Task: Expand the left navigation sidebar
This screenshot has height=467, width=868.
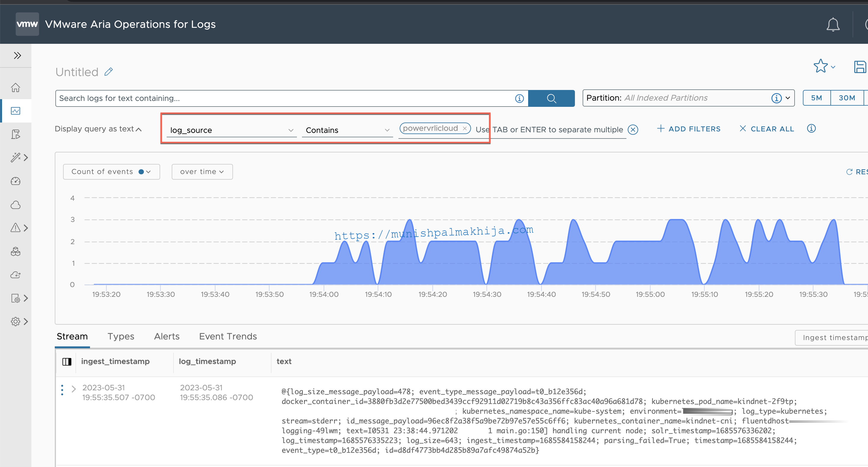Action: (x=17, y=55)
